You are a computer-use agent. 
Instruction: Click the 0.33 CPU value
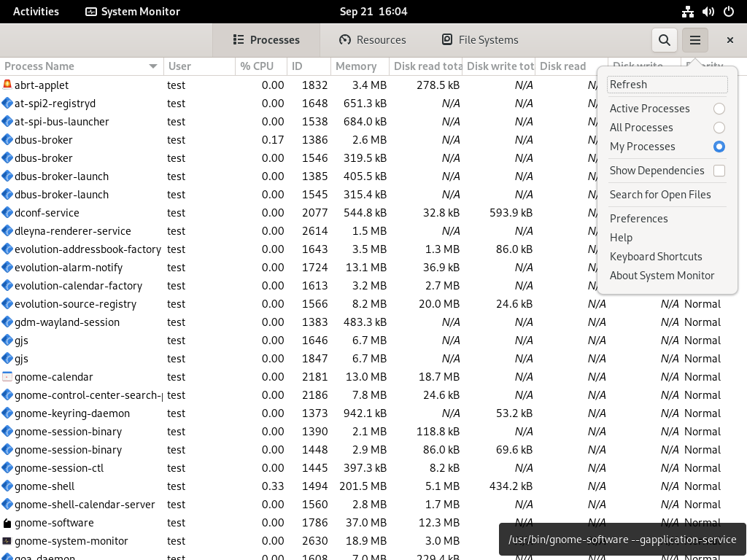273,486
